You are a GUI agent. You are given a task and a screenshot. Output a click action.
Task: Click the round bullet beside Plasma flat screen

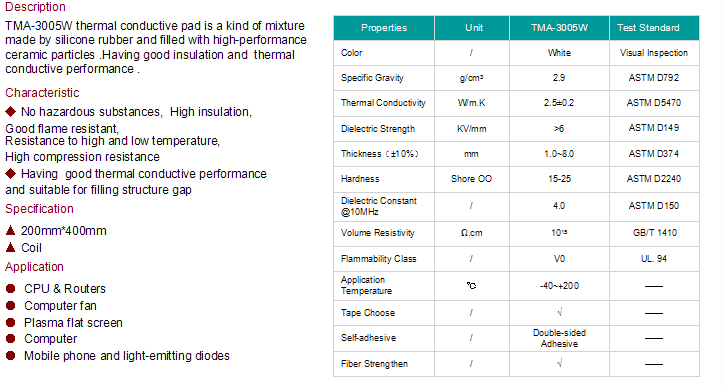click(11, 322)
